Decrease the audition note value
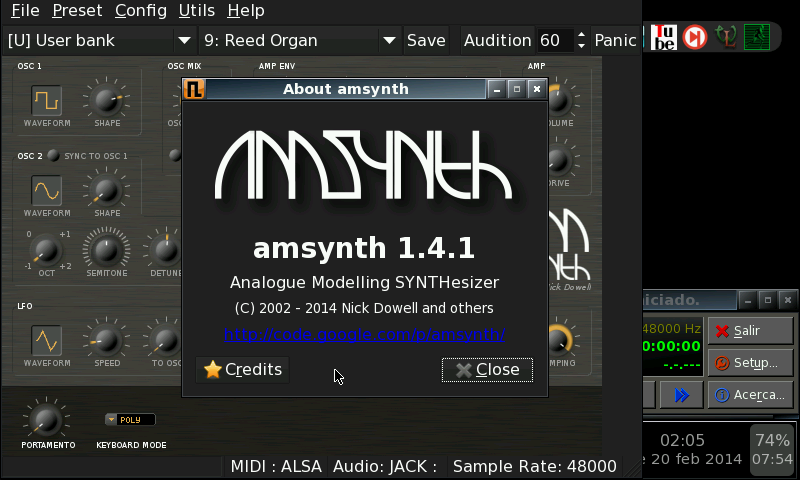 (x=581, y=46)
